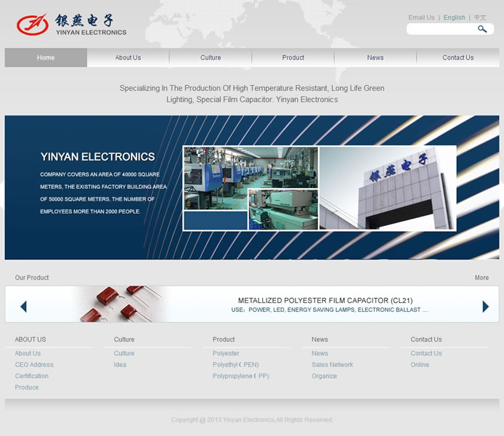Open the Idea footer link
The image size is (504, 436).
click(x=120, y=365)
